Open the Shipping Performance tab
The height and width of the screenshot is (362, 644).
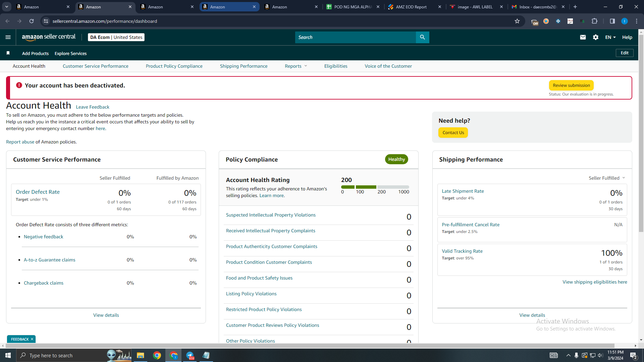tap(244, 66)
